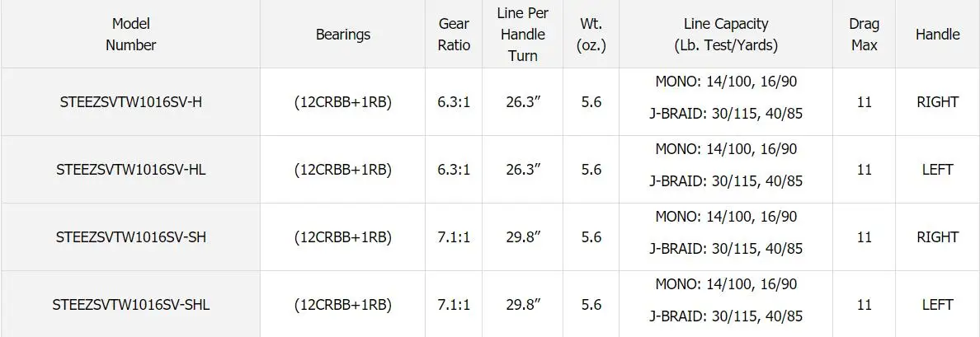
Task: Click the Model Number column header
Action: [x=130, y=35]
